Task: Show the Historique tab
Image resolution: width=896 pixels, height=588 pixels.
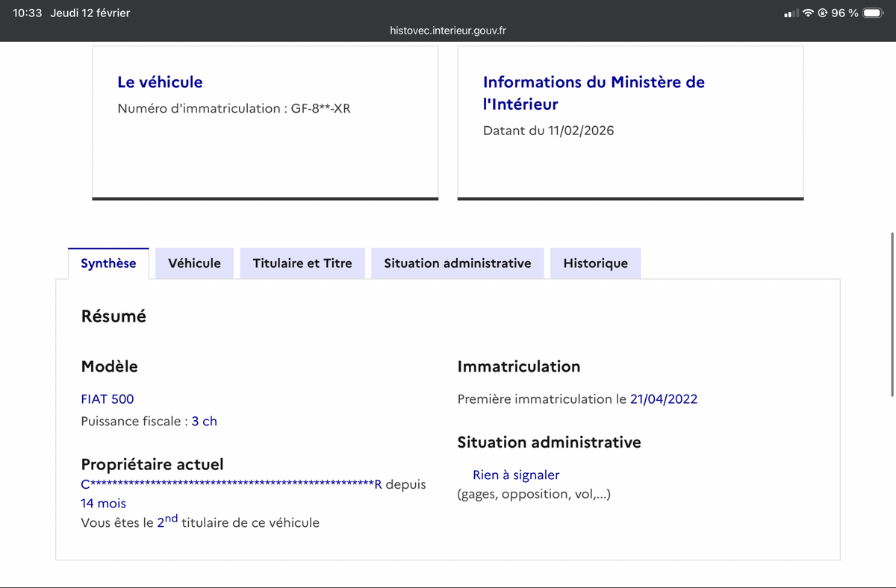Action: (x=595, y=263)
